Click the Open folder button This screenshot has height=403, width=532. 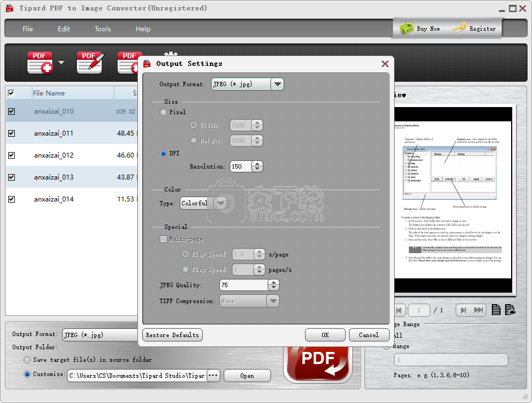point(247,376)
